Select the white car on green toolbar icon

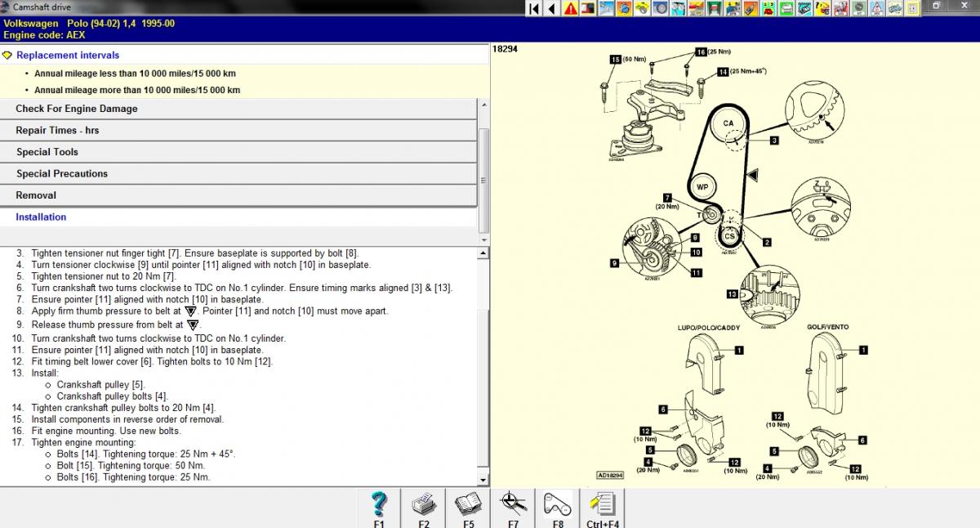click(786, 8)
